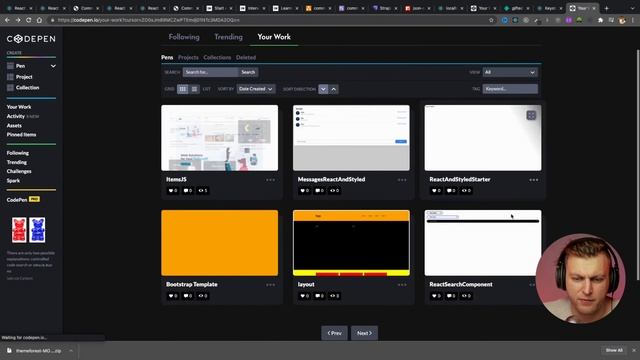The height and width of the screenshot is (360, 640).
Task: Select the Pens sub-tab
Action: [167, 58]
